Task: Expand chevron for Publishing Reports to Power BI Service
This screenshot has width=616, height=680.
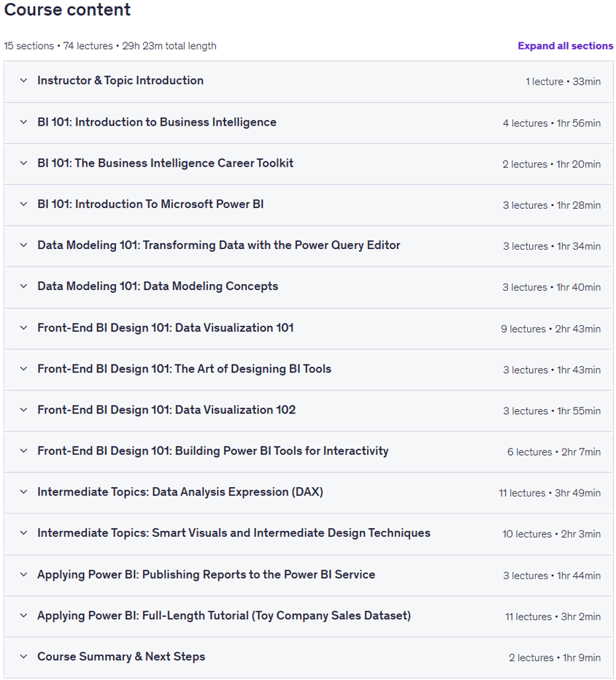Action: (x=24, y=574)
